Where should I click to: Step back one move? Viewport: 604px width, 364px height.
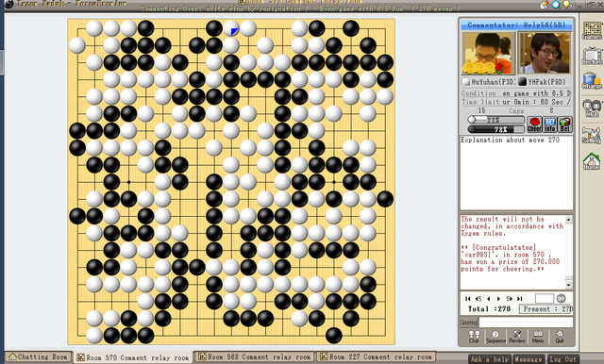(x=489, y=299)
